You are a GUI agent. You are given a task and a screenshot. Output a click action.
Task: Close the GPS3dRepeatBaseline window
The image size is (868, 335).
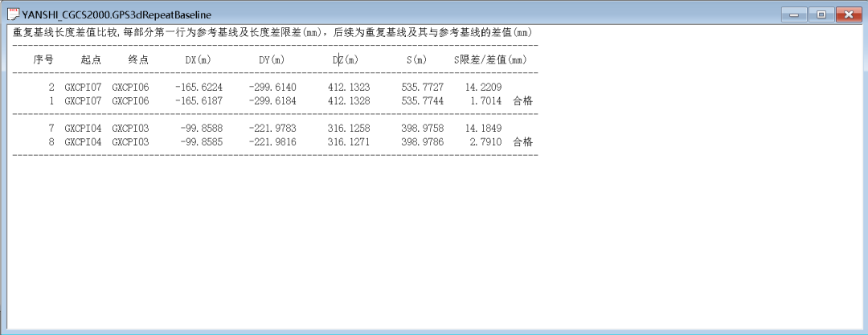pos(848,14)
